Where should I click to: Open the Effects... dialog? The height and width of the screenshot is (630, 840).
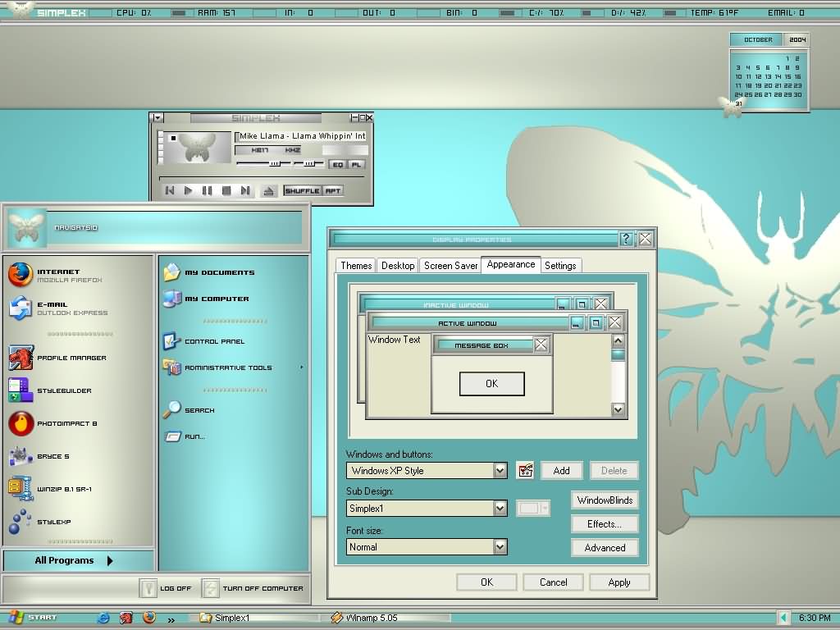pos(605,524)
